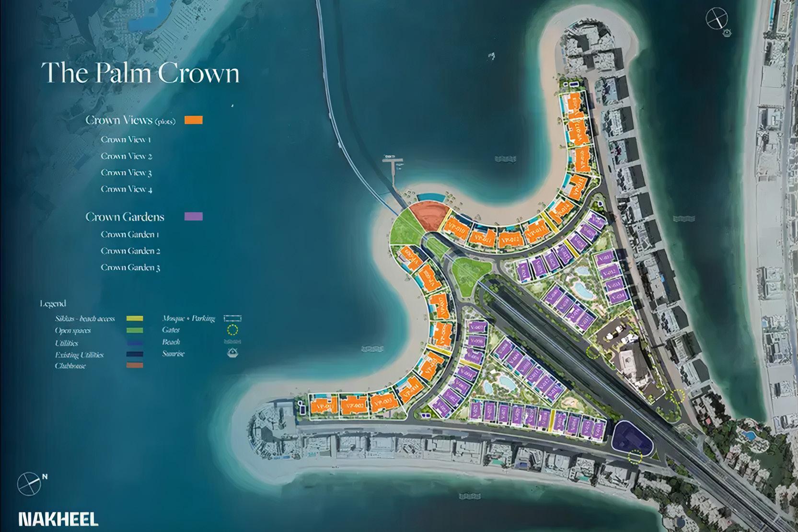Select 'Crown View 2' in the list
Viewport: 798px width, 532px height.
click(127, 156)
